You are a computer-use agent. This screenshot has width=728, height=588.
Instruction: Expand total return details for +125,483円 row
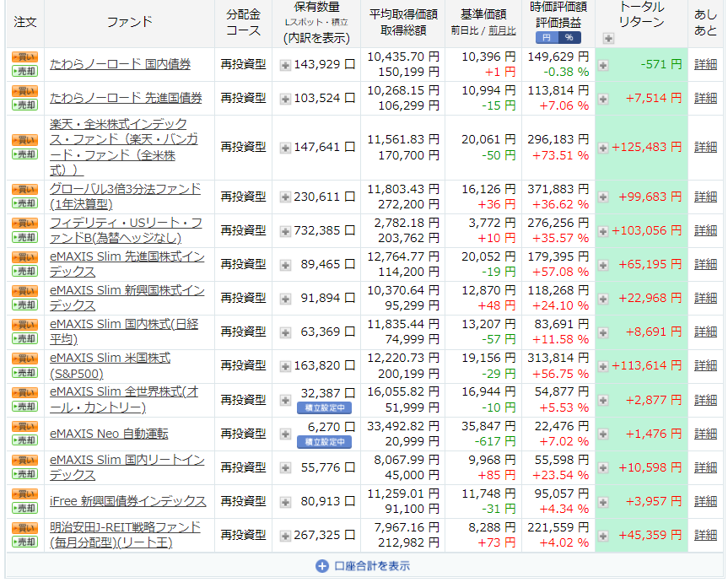[603, 148]
